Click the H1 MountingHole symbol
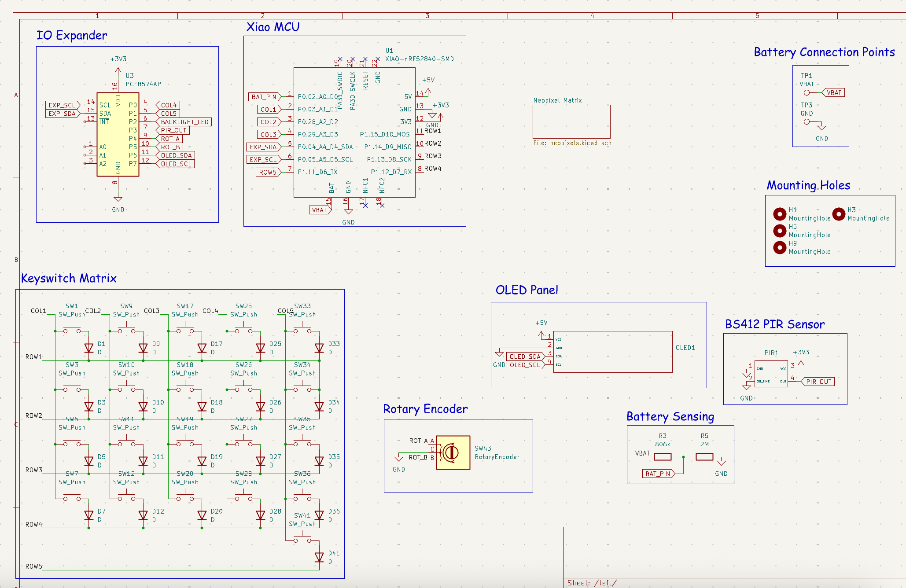Viewport: 906px width, 588px height. 780,214
